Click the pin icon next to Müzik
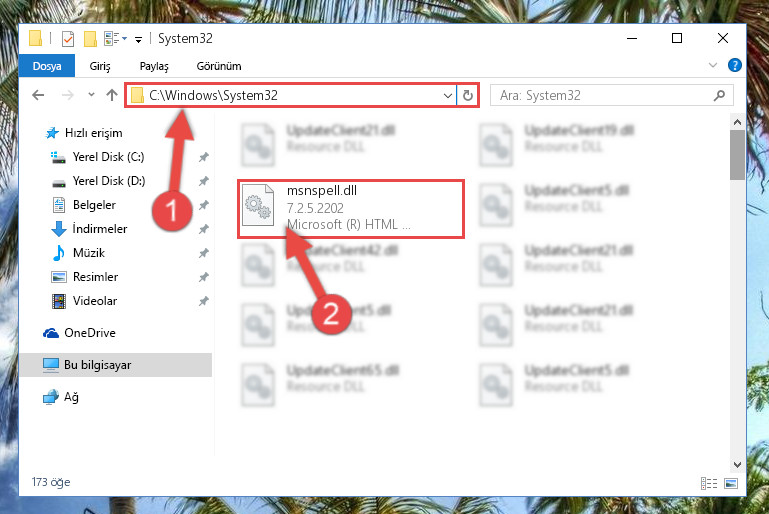 (204, 253)
